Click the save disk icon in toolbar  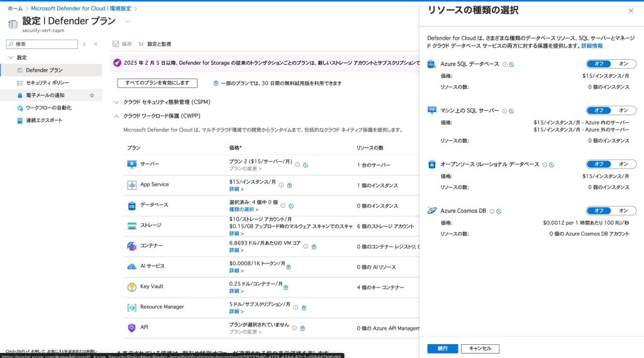point(116,44)
